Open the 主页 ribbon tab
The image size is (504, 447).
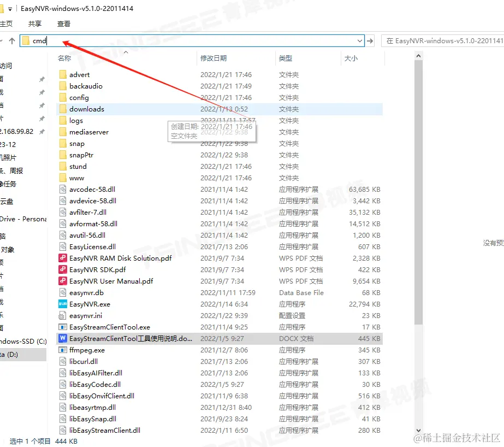pyautogui.click(x=6, y=24)
